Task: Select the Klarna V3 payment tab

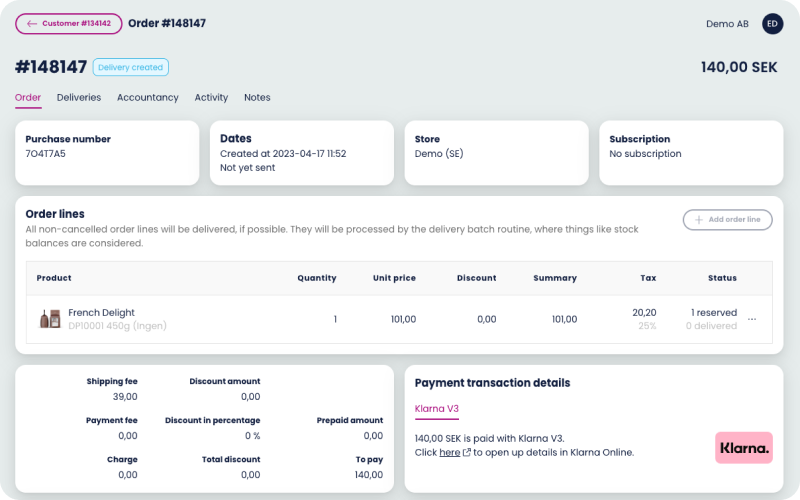Action: (436, 408)
